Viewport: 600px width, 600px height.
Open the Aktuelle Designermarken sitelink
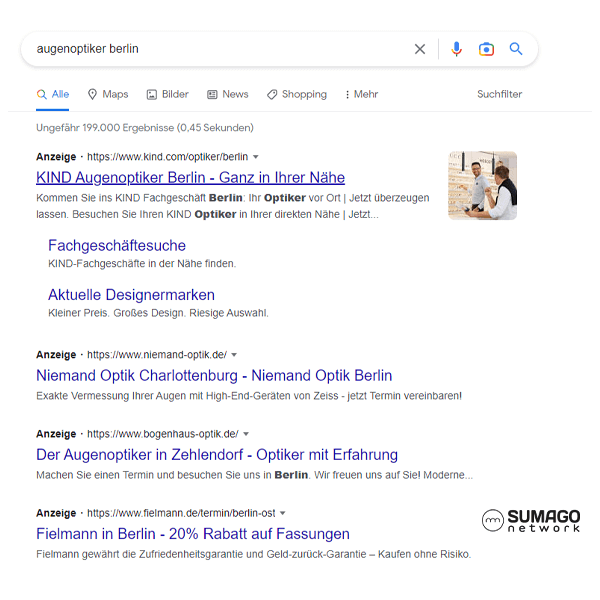(x=131, y=295)
